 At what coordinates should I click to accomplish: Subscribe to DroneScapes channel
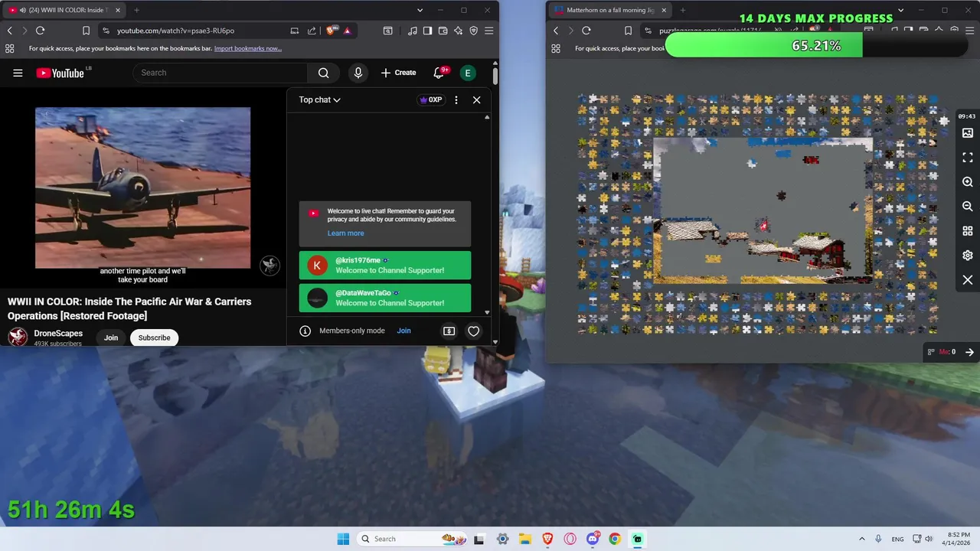[154, 337]
